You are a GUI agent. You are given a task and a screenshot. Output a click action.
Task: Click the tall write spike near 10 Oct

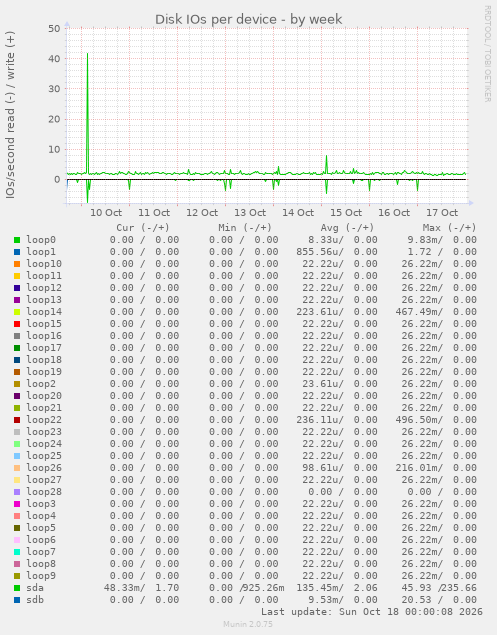87,113
